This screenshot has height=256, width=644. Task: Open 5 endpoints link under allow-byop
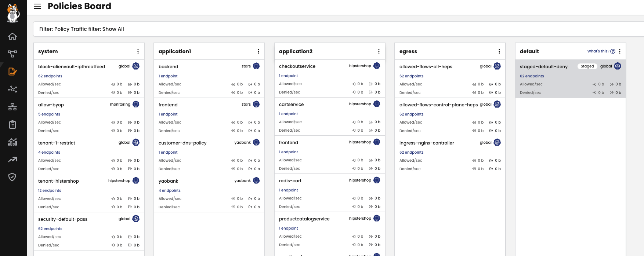(x=49, y=114)
